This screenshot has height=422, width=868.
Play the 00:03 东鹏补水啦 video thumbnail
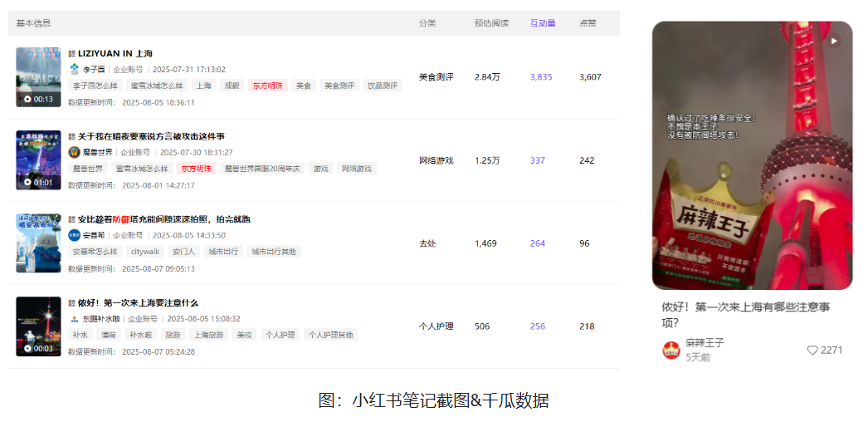[x=38, y=326]
